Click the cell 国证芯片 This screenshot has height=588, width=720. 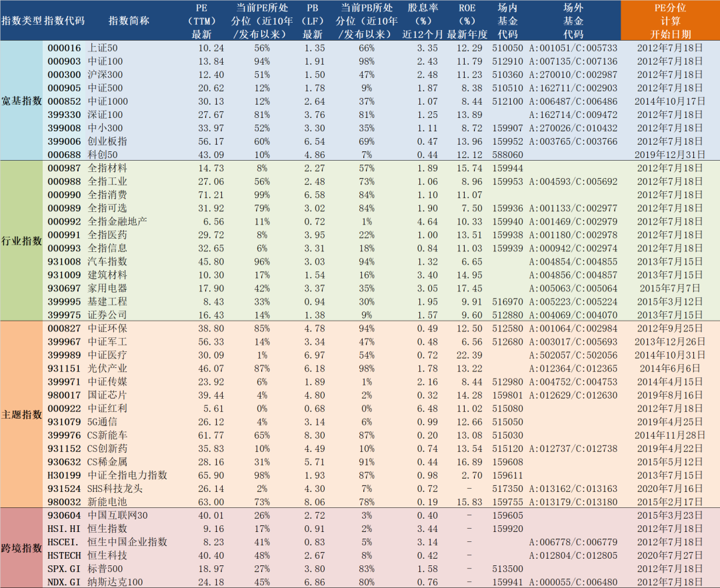(107, 395)
